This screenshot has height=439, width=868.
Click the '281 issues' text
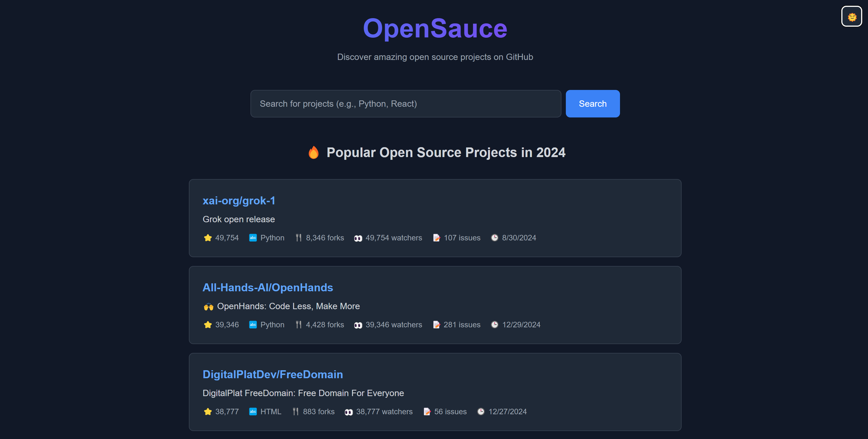462,325
